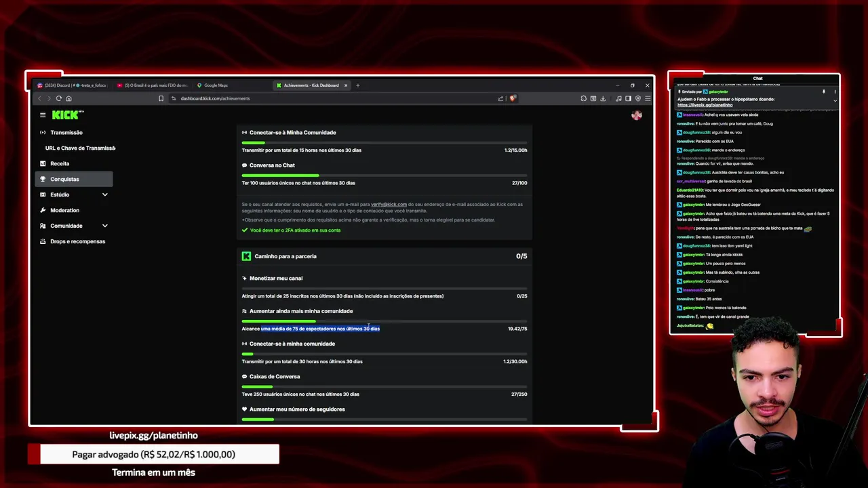868x488 pixels.
Task: Open Transmissão in the sidebar
Action: (x=66, y=133)
